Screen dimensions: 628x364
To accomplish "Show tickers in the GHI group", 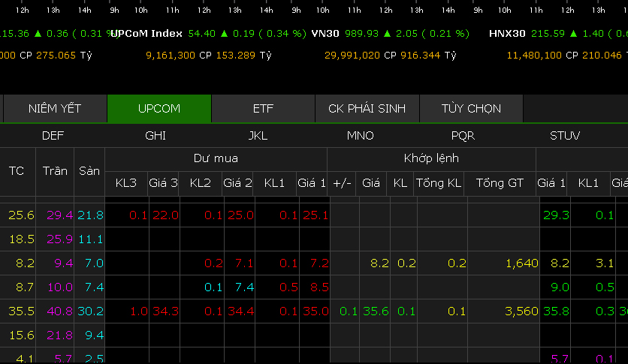I will (155, 136).
